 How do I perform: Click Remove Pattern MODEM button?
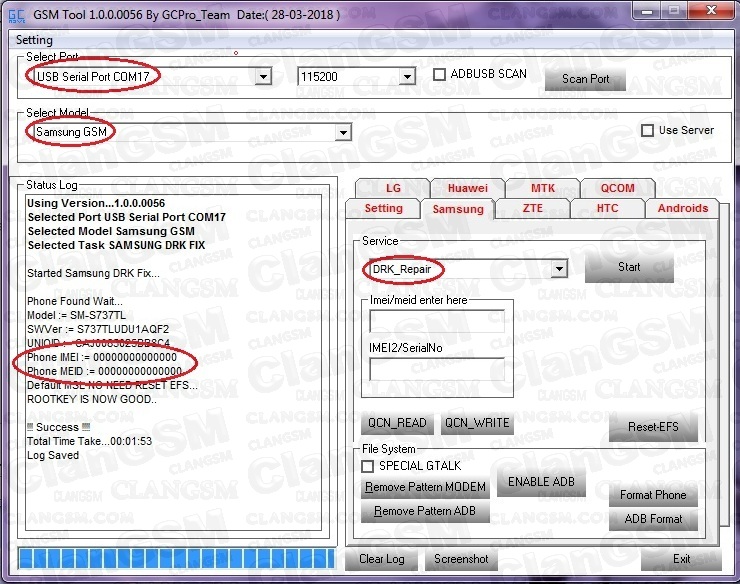coord(425,487)
